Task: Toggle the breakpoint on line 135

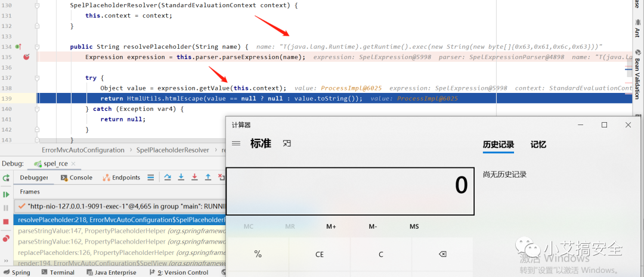Action: (26, 57)
